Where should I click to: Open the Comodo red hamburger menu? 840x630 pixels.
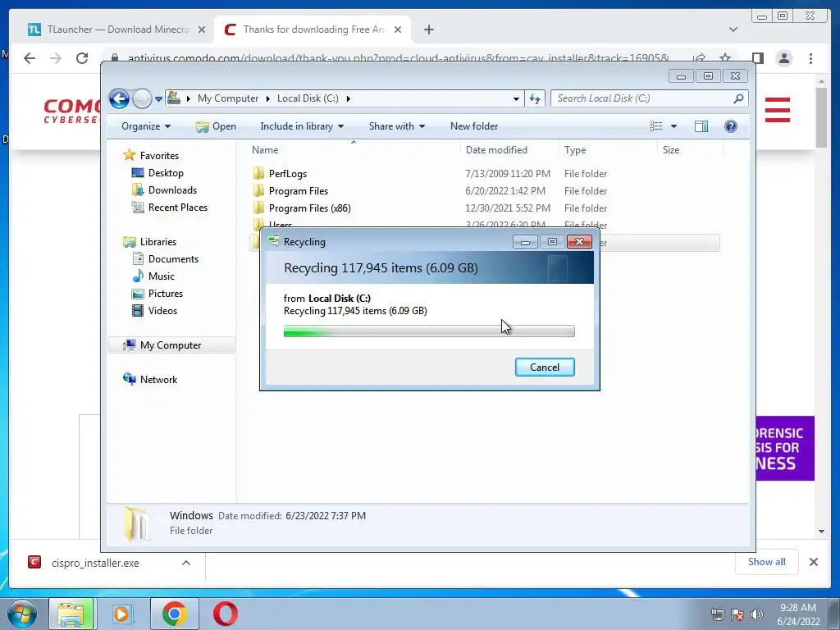[x=778, y=110]
